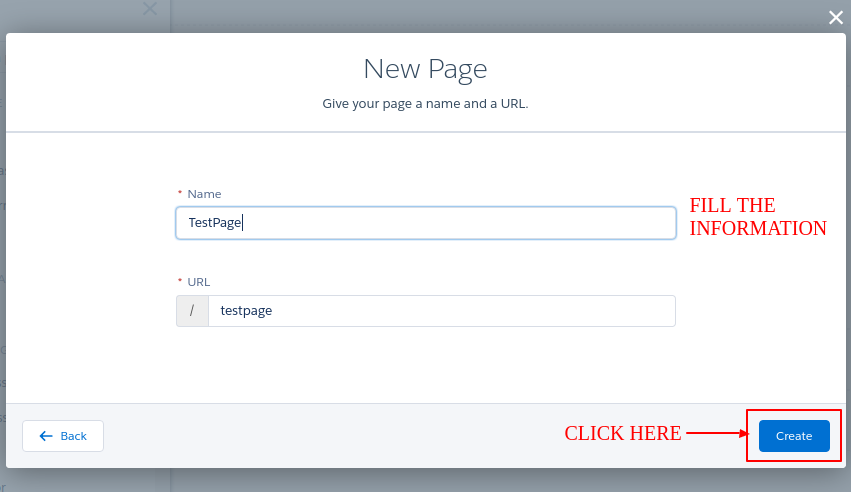This screenshot has width=851, height=492.
Task: Click the word testpage in the URL box
Action: [246, 311]
